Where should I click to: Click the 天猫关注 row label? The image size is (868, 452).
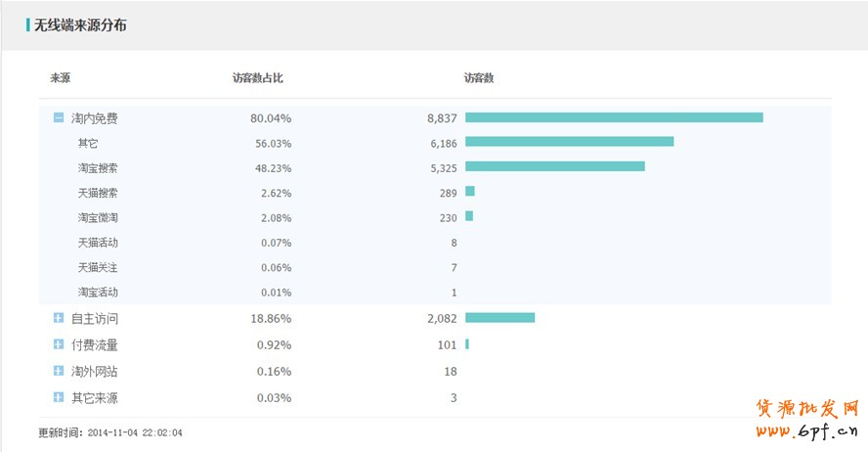click(x=98, y=267)
